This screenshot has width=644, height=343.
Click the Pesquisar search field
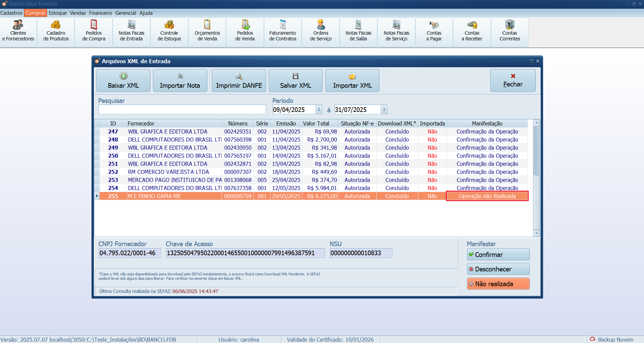click(x=182, y=110)
